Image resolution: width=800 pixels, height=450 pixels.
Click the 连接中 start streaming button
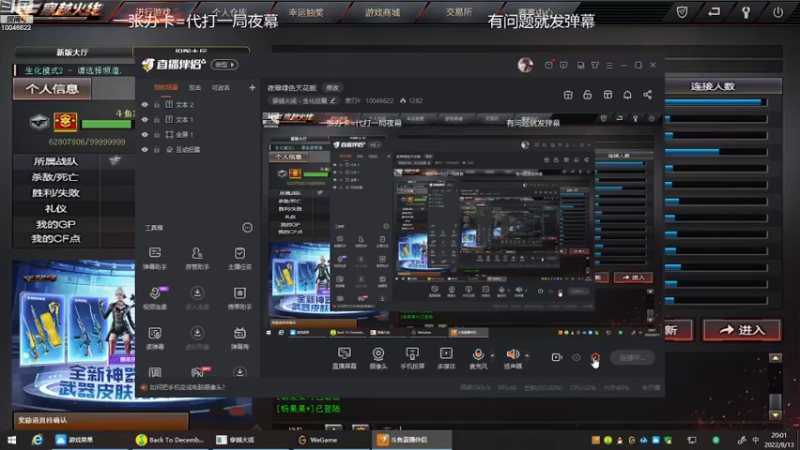(632, 358)
